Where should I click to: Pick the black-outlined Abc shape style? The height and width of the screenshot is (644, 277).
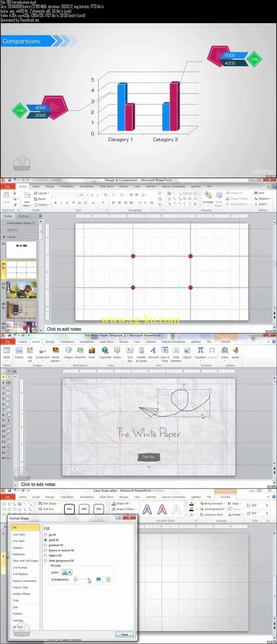[69, 509]
